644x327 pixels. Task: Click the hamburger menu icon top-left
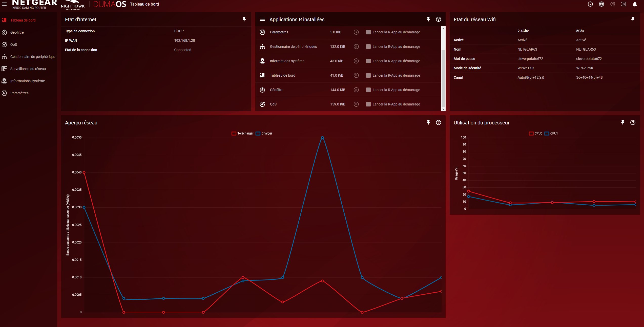[4, 4]
